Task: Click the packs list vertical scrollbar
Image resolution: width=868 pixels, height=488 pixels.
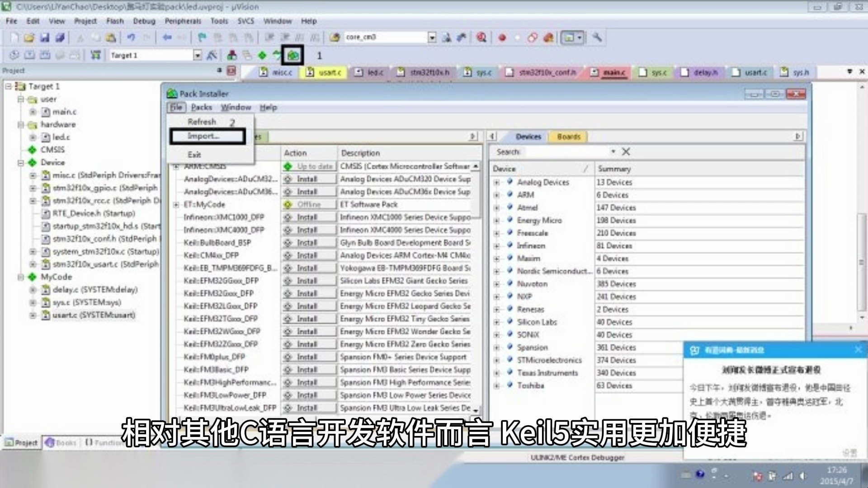Action: coord(476,287)
